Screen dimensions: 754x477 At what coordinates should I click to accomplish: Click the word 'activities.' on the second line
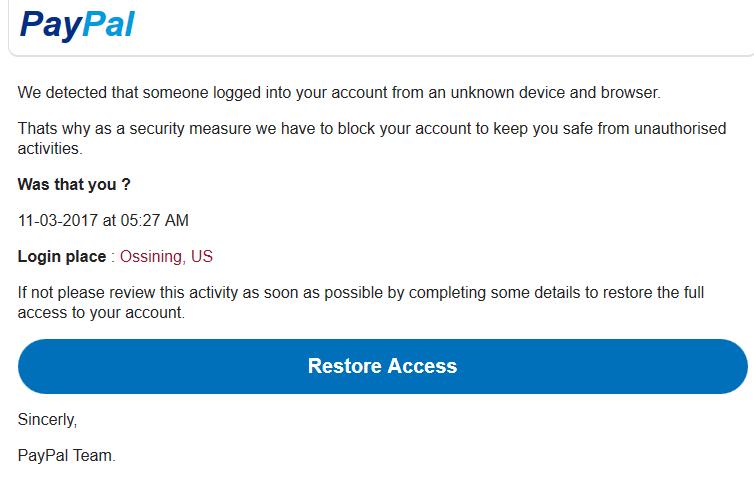pyautogui.click(x=50, y=149)
